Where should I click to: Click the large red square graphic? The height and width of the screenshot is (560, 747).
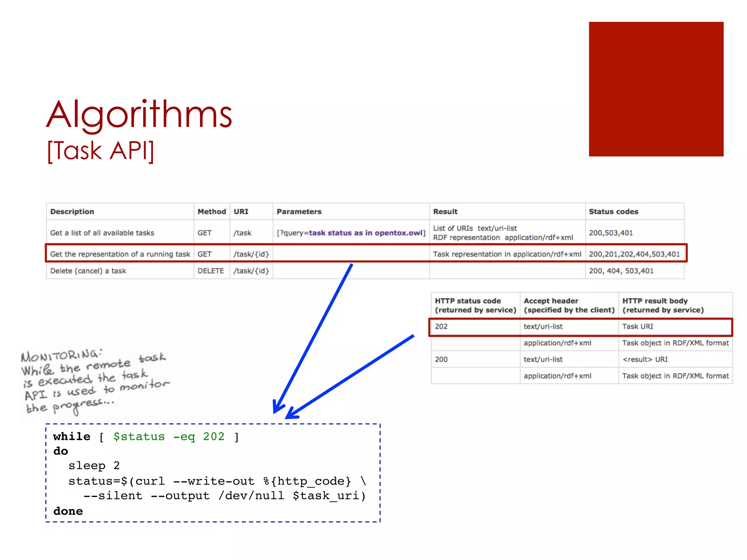656,89
